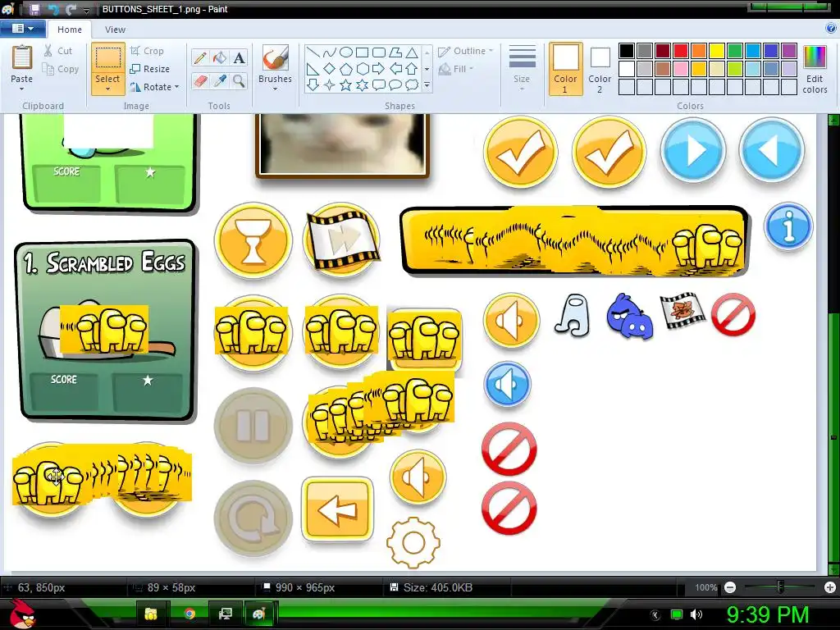Click the Zoom in plus button

point(830,587)
